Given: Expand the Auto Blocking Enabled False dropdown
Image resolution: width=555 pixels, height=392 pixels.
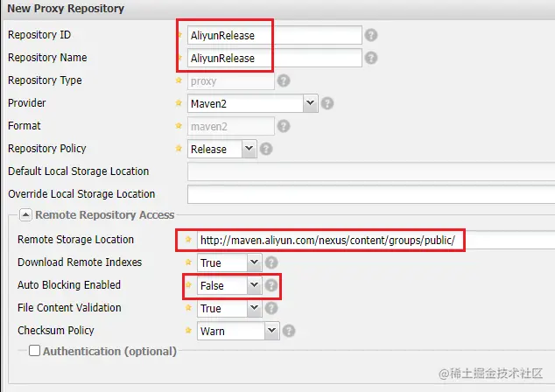Looking at the screenshot, I should click(255, 285).
